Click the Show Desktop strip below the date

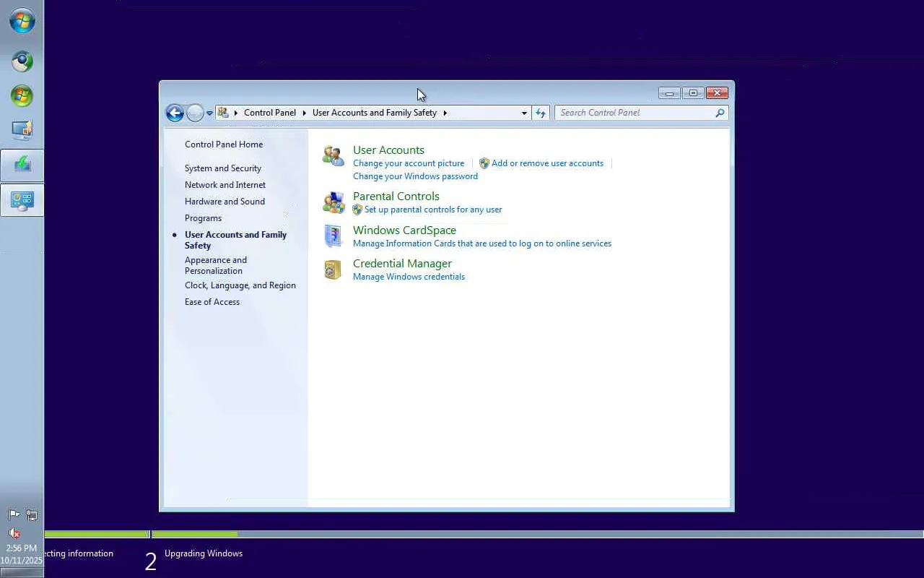click(x=22, y=572)
